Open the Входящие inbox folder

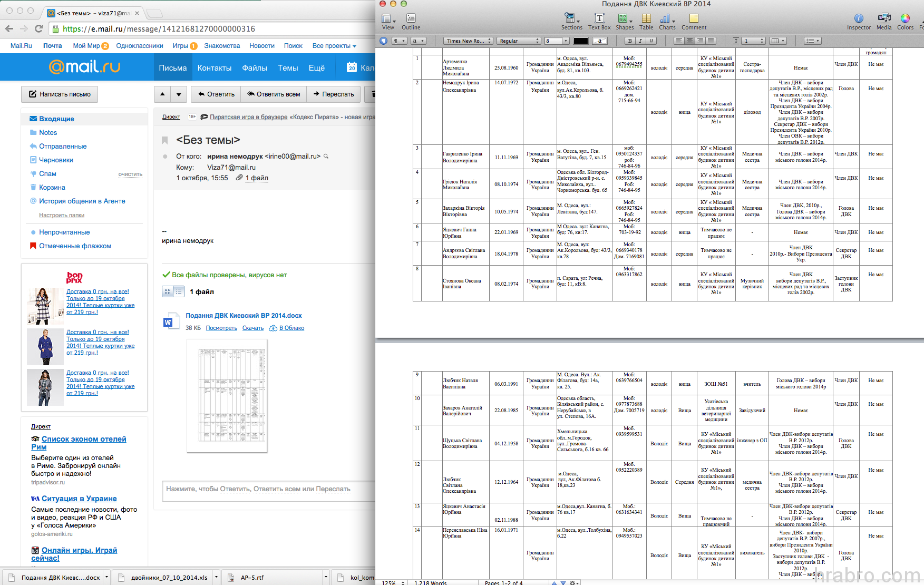[56, 119]
